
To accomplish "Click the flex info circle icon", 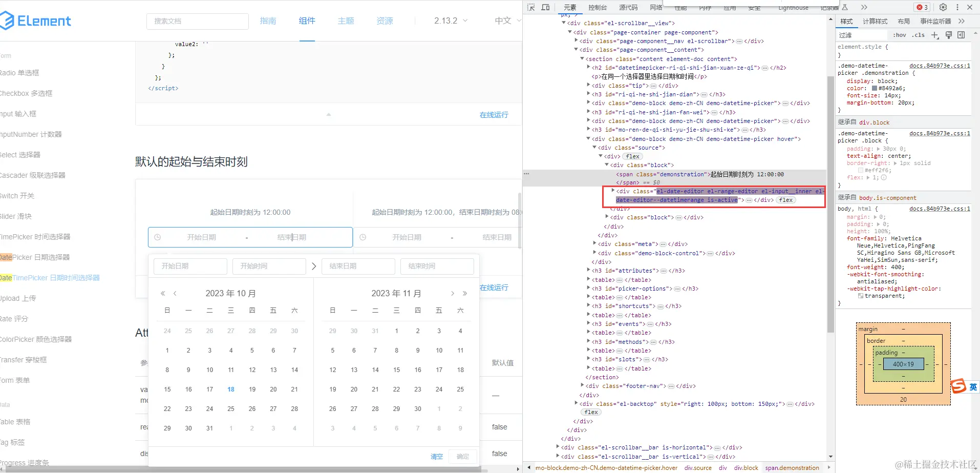I will (x=884, y=178).
